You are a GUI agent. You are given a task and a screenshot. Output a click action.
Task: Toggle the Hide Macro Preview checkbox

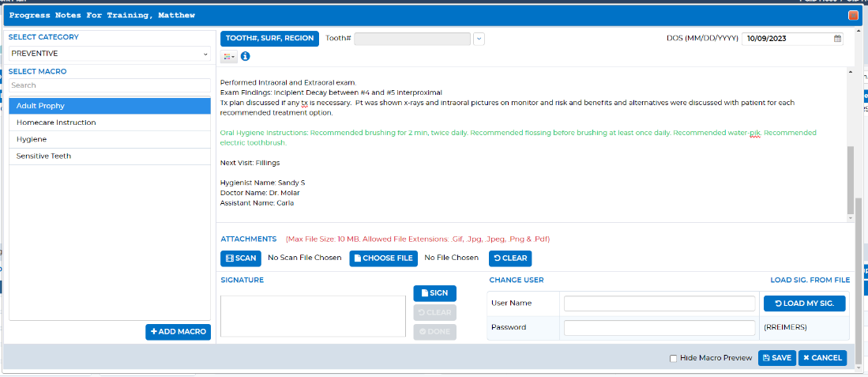[673, 358]
